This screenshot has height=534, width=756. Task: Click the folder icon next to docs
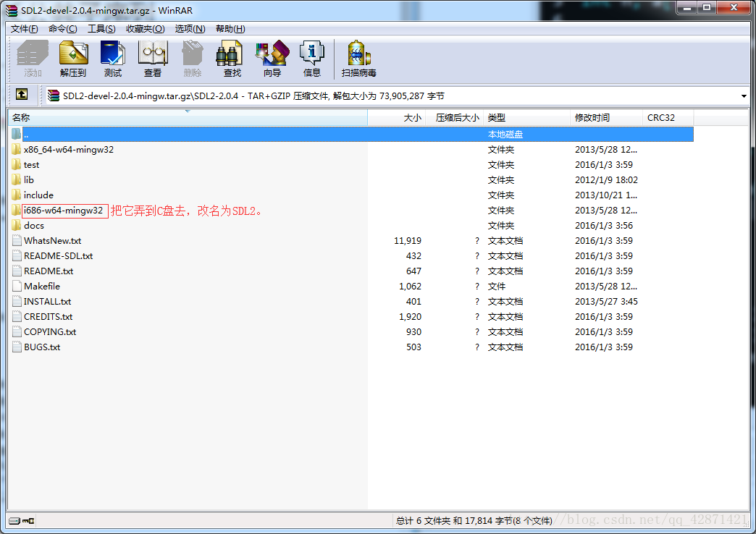point(17,225)
